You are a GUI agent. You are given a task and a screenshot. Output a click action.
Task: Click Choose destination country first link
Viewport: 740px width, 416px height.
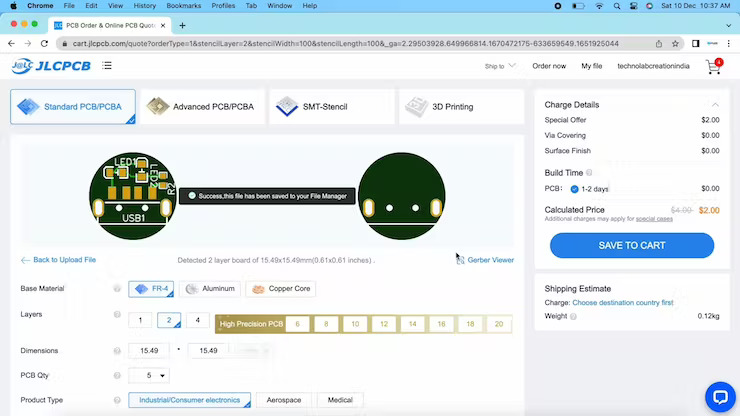pyautogui.click(x=623, y=303)
